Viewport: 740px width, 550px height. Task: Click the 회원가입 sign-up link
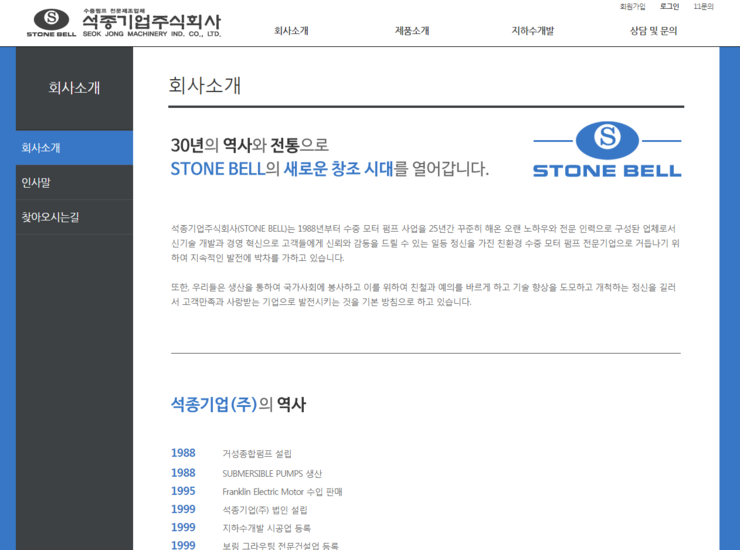(x=632, y=7)
